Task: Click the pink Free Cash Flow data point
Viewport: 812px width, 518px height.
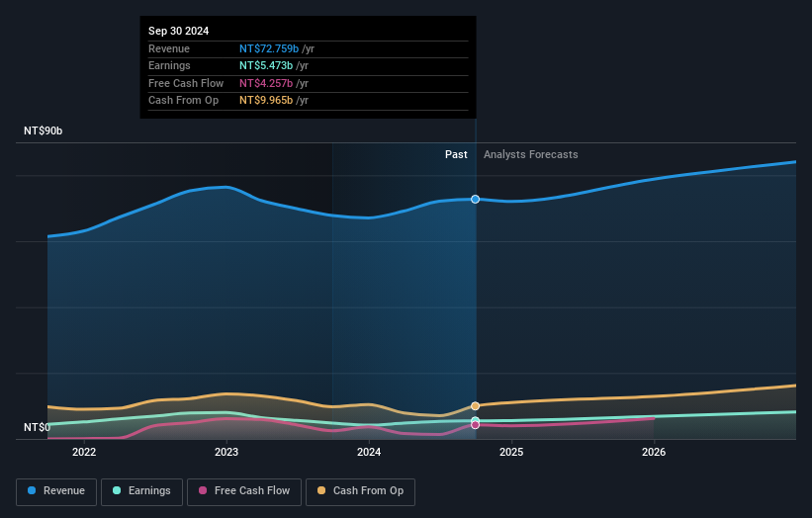Action: [x=475, y=425]
